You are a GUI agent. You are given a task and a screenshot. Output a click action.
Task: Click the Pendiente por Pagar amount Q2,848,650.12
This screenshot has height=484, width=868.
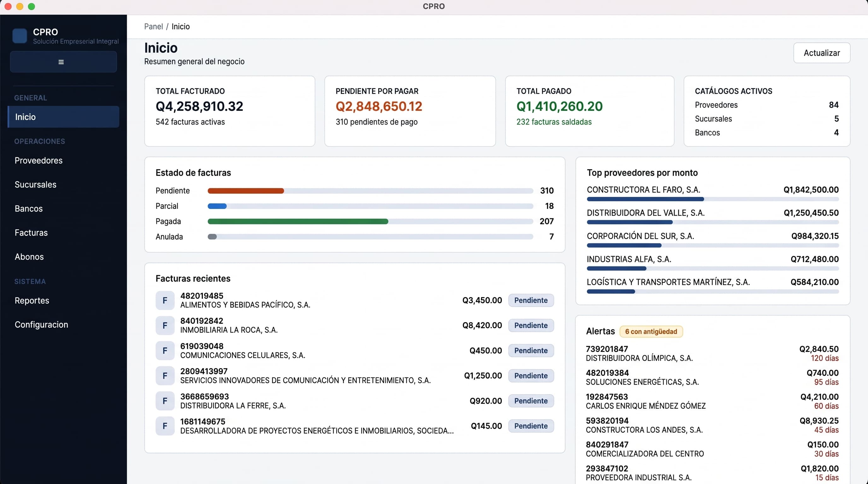379,107
